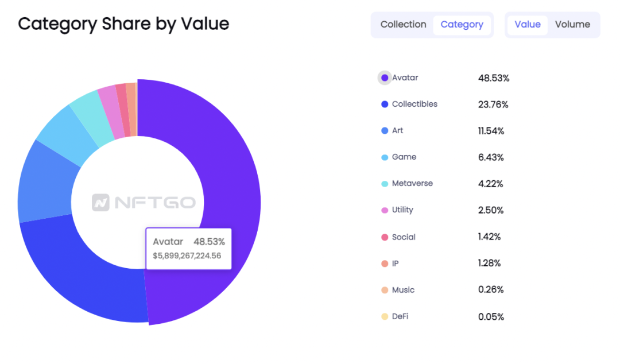This screenshot has height=364, width=620.
Task: Toggle chart to Volume view
Action: (572, 25)
